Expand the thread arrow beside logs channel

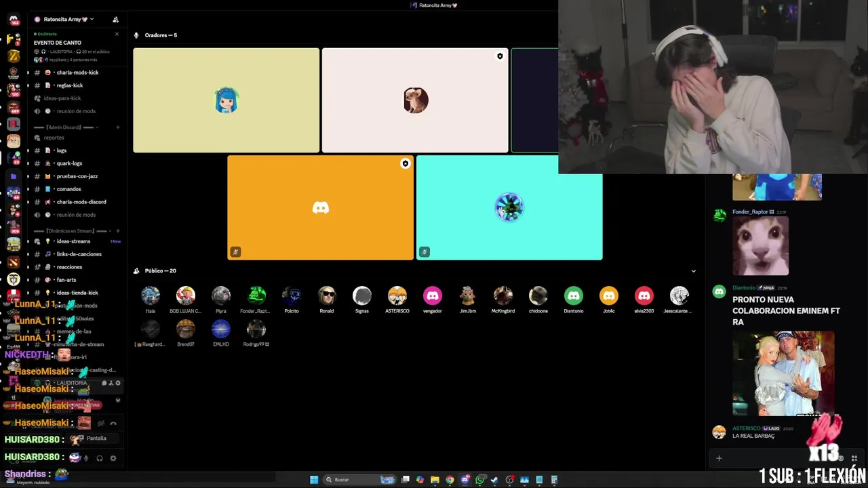[28, 150]
